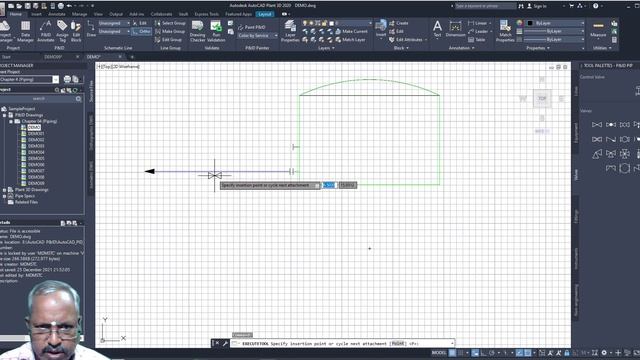Select the Assign Tag tool
Image resolution: width=640 pixels, height=360 pixels.
click(x=62, y=31)
